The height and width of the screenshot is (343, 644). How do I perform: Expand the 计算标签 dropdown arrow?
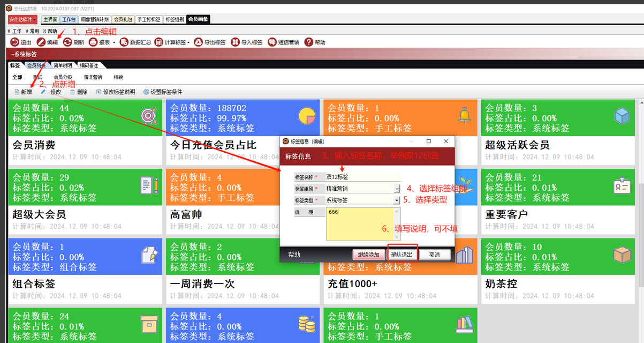(x=188, y=42)
